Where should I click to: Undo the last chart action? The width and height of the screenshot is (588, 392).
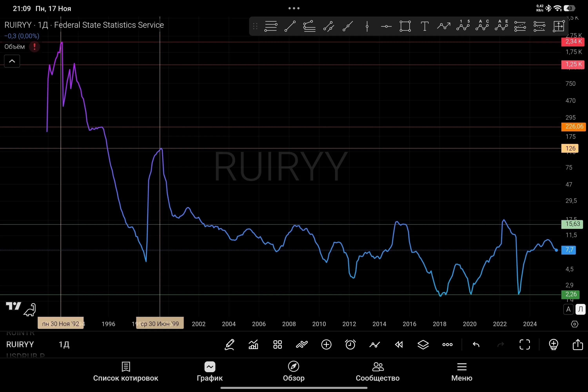click(476, 344)
